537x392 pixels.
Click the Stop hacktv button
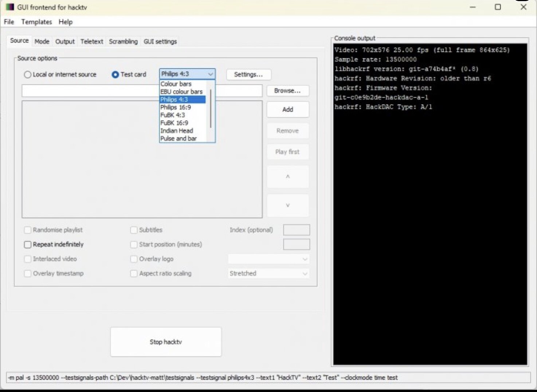166,342
